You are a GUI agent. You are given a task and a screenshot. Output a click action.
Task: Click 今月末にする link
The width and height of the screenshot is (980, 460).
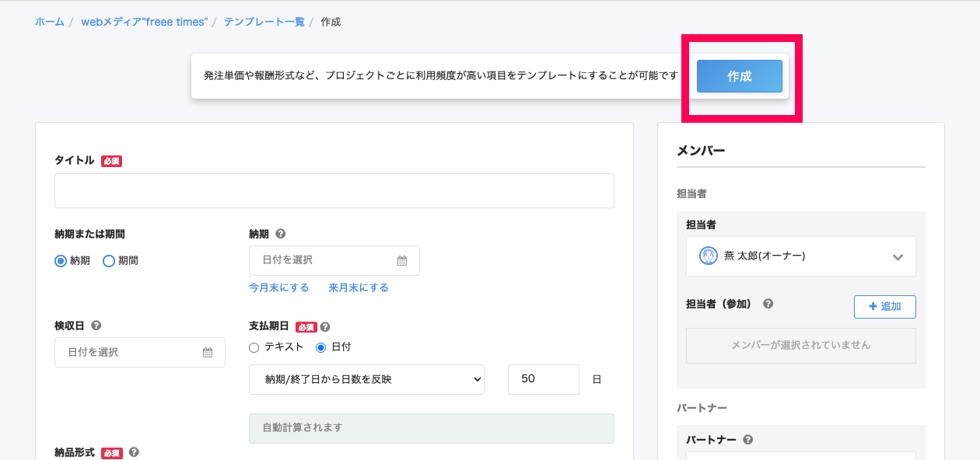[279, 287]
